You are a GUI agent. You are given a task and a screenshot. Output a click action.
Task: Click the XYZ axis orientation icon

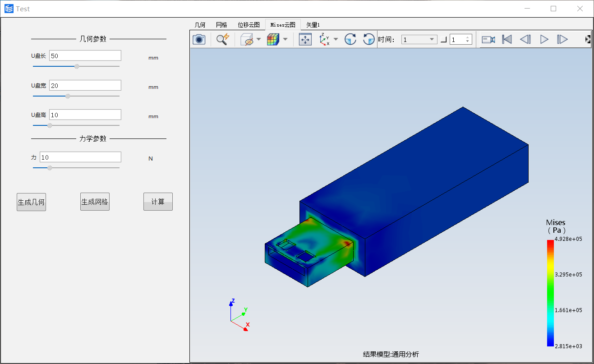click(324, 39)
